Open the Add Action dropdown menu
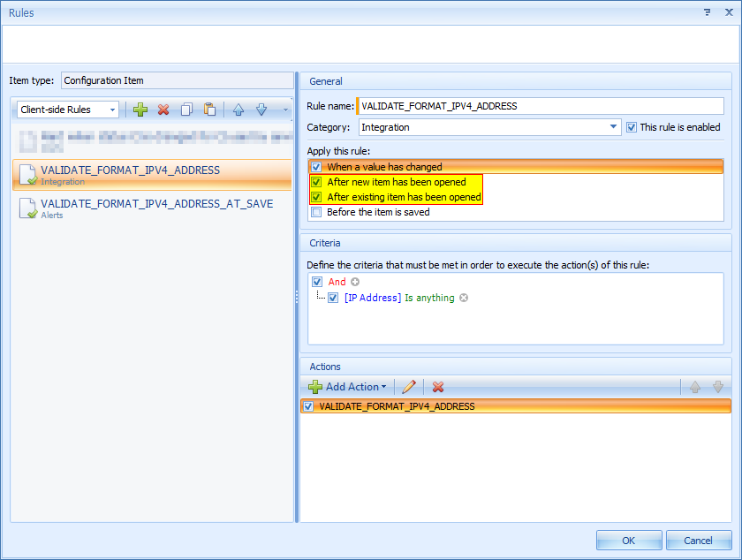This screenshot has height=560, width=742. (347, 387)
